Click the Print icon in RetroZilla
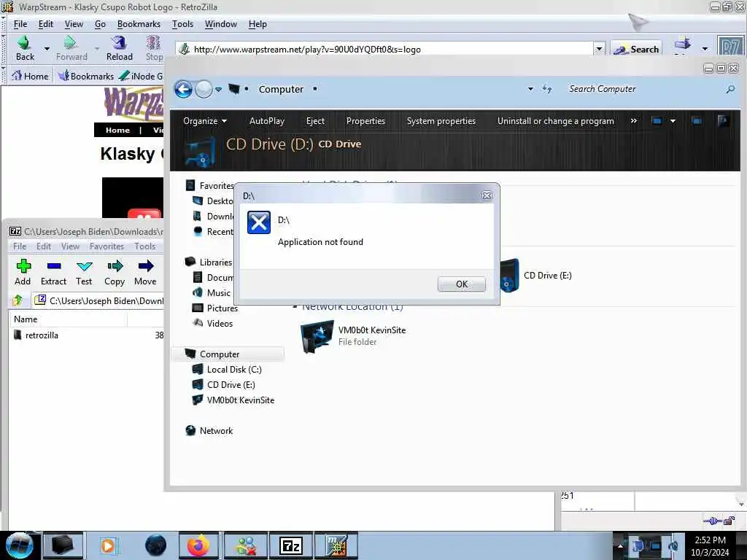This screenshot has width=747, height=560. point(682,44)
